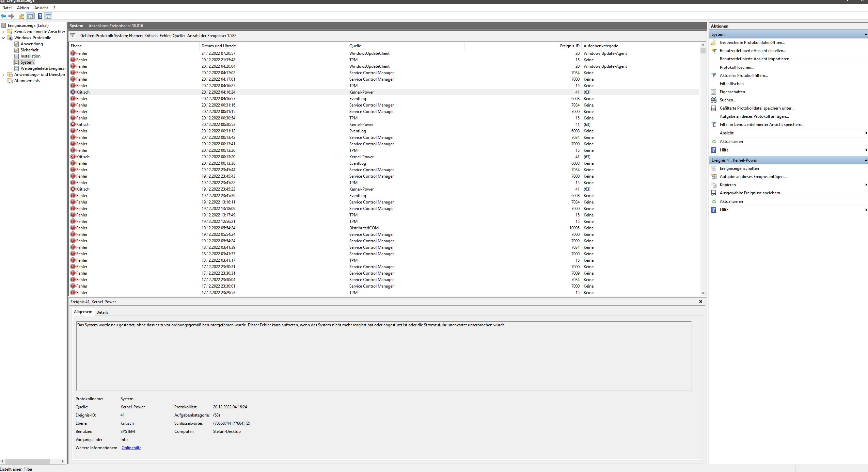
Task: Toggle the console tree pane toolbar icon
Action: coord(30,16)
